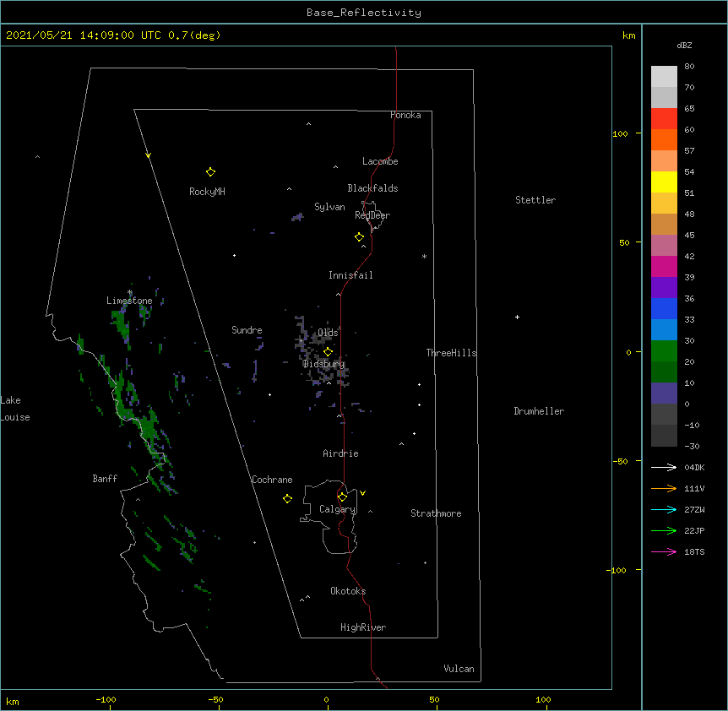
Task: Click the Okotoks label
Action: pyautogui.click(x=348, y=591)
